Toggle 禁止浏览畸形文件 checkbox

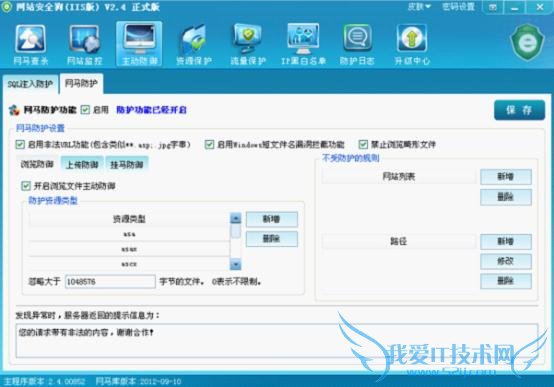click(363, 145)
